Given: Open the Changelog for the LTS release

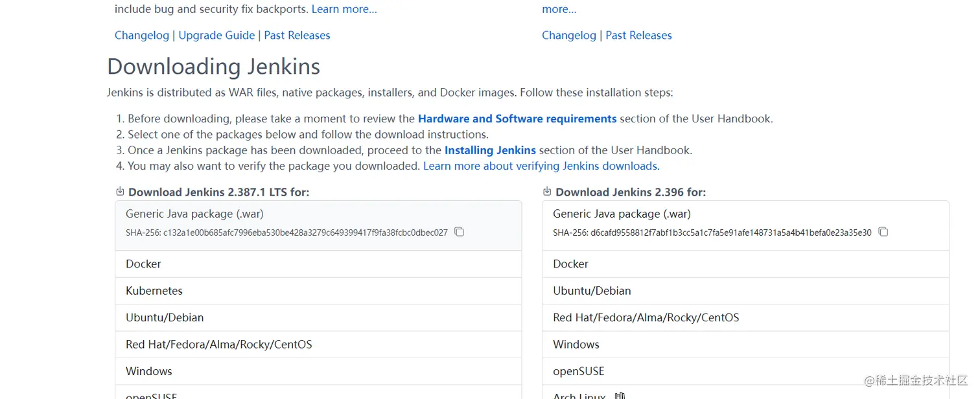Looking at the screenshot, I should (141, 35).
